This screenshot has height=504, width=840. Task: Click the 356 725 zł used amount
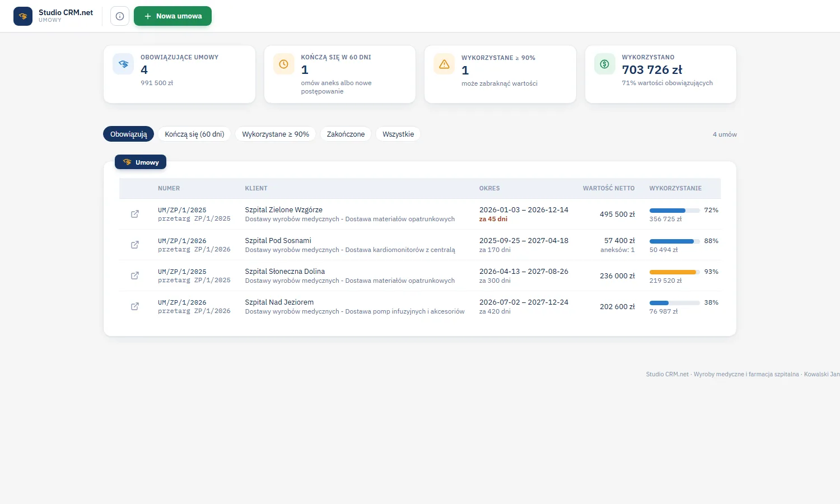click(665, 219)
